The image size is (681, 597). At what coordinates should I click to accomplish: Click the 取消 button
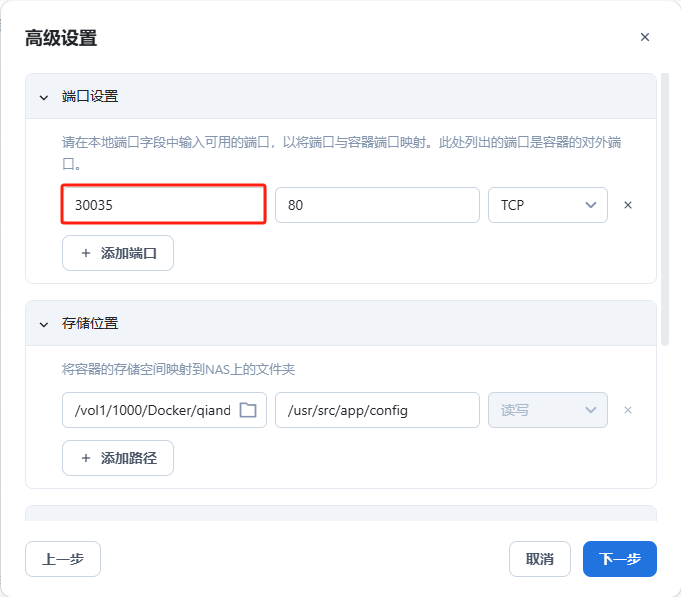click(539, 559)
